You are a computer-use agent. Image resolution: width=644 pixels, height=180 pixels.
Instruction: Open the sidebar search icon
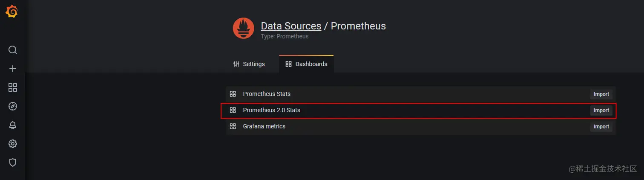[13, 50]
